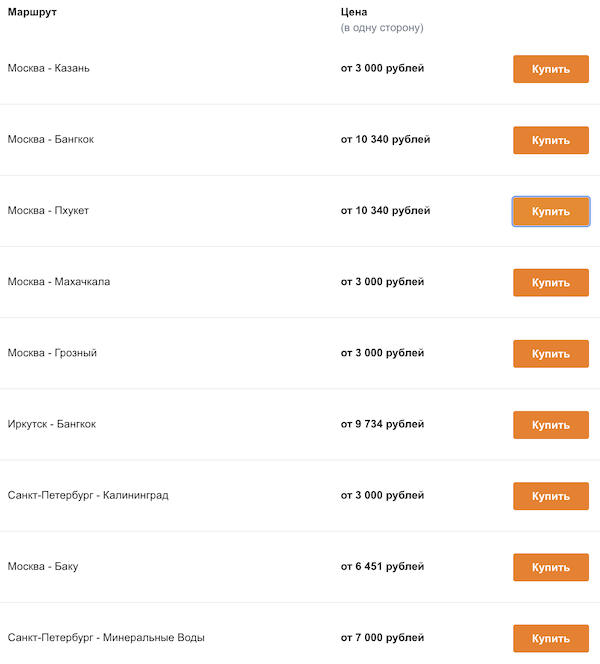Buy the Санкт-Петербург - Минеральные Воды ticket
600x664 pixels.
pyautogui.click(x=550, y=638)
